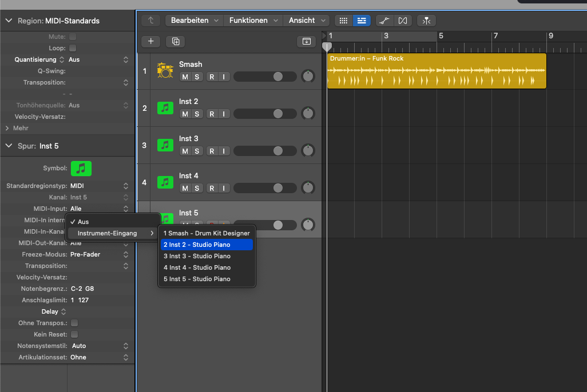587x392 pixels.
Task: Toggle the Flex view icon
Action: point(403,21)
